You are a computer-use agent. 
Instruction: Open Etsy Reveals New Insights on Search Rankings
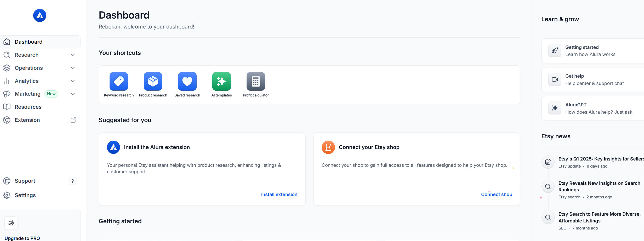click(599, 186)
